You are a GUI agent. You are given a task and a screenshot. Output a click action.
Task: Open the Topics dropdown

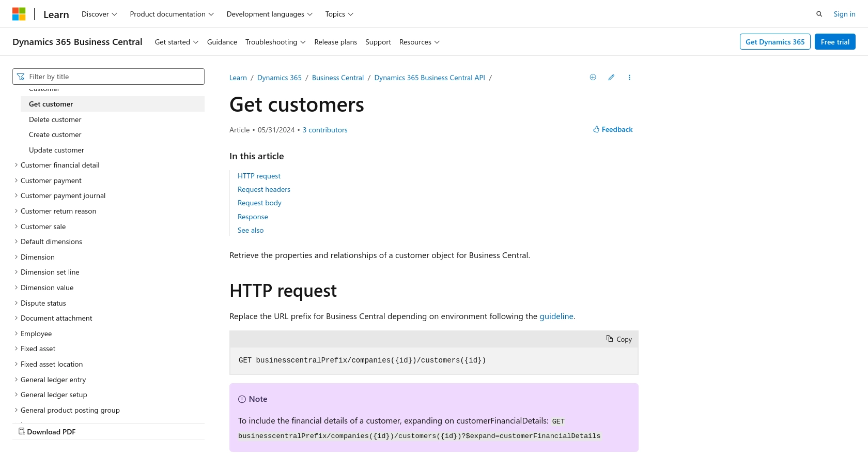point(339,14)
